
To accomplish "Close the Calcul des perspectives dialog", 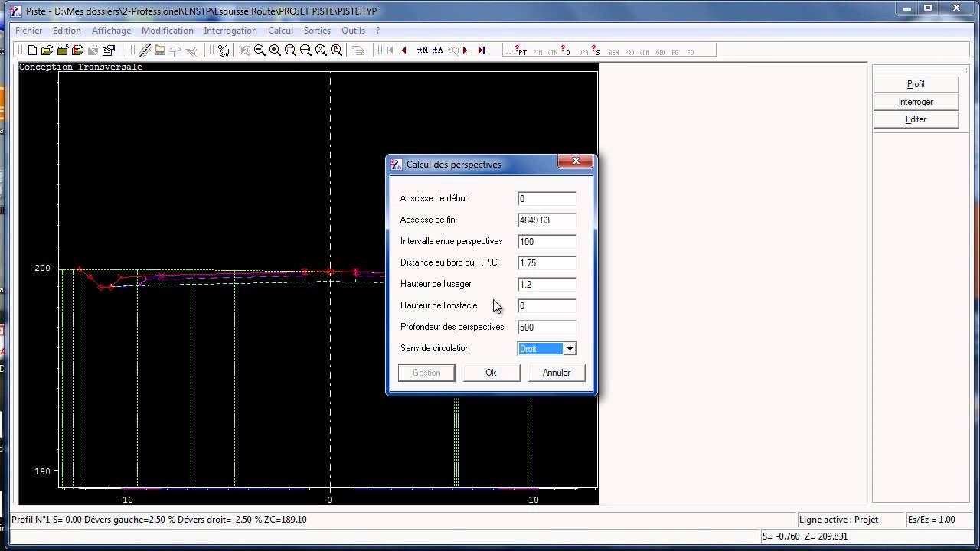I will coord(575,161).
